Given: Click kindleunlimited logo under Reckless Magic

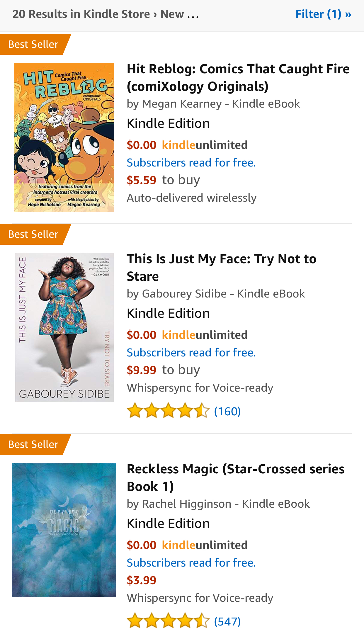Looking at the screenshot, I should pyautogui.click(x=205, y=545).
